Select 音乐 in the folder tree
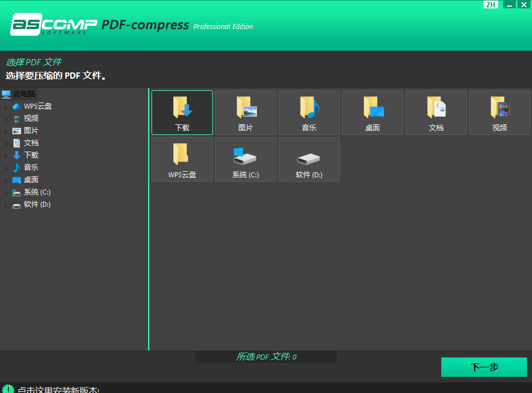The width and height of the screenshot is (532, 393). 31,168
